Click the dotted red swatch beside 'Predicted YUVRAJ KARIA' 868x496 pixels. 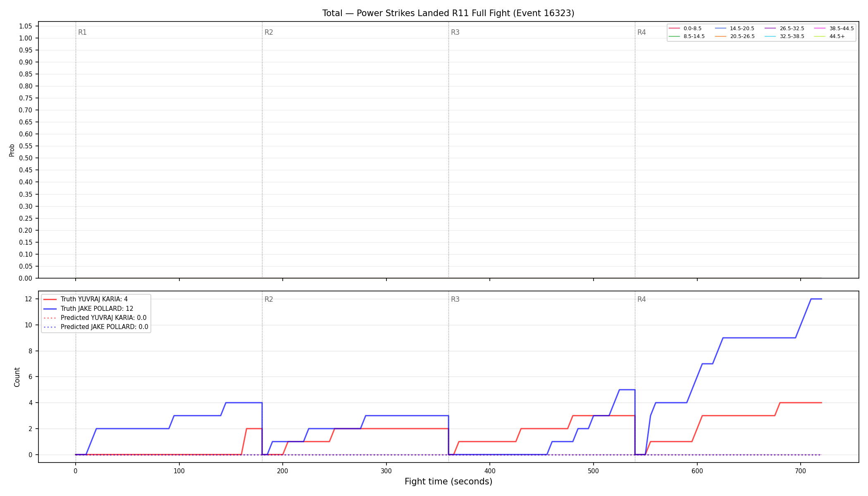[x=50, y=318]
